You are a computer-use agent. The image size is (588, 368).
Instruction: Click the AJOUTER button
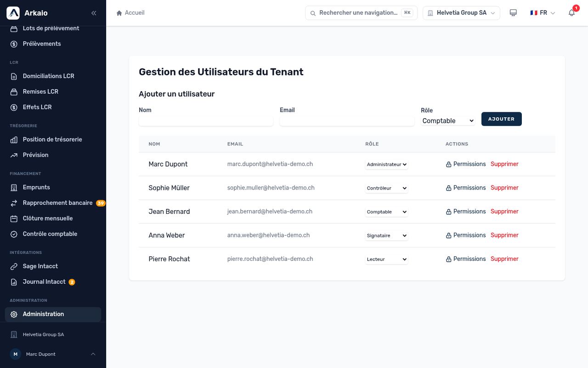pos(501,119)
